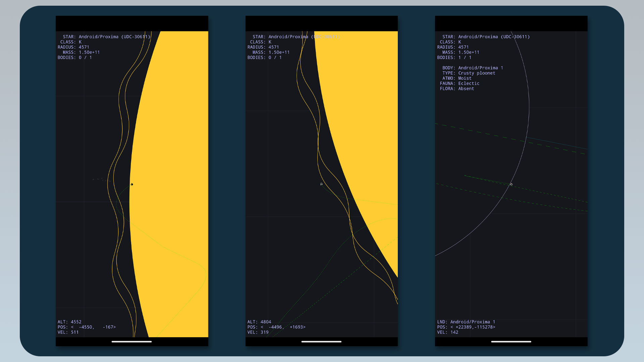Select 'BODIES: 0 / 1' on the left screen
The image size is (644, 362).
(75, 58)
